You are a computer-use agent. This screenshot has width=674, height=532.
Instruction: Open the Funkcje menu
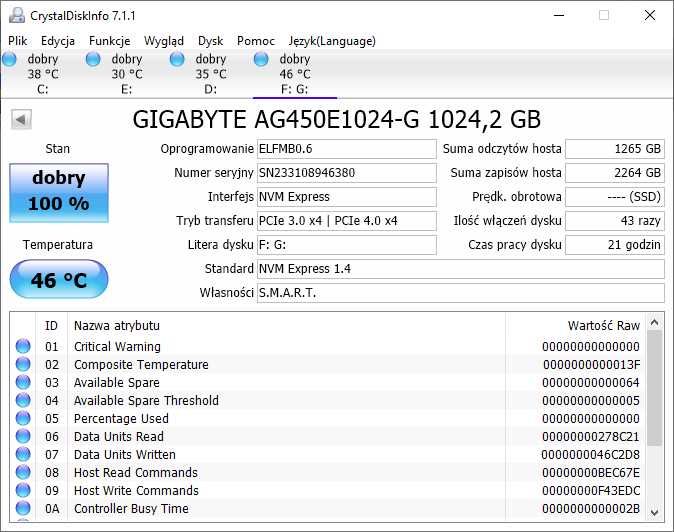coord(109,41)
